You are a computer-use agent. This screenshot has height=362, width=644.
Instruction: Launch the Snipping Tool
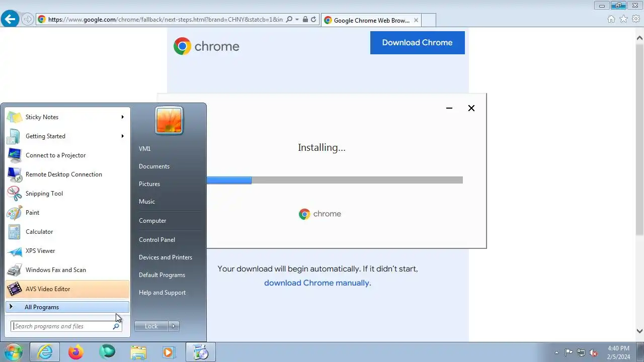[x=67, y=194]
